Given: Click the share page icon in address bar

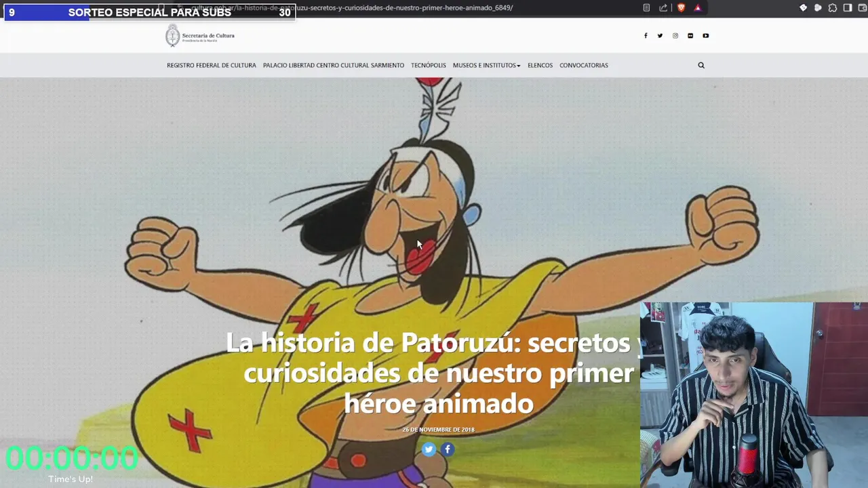Looking at the screenshot, I should [663, 8].
